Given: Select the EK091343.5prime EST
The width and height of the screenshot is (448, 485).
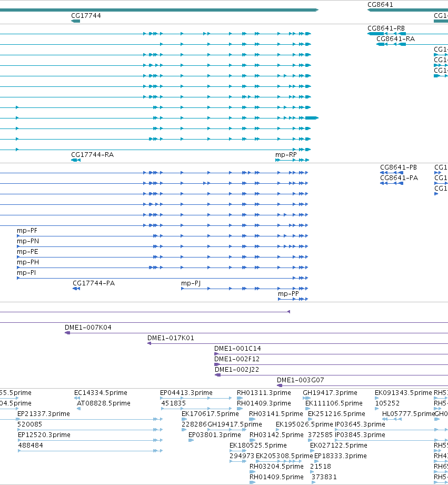Looking at the screenshot, I should (403, 393).
